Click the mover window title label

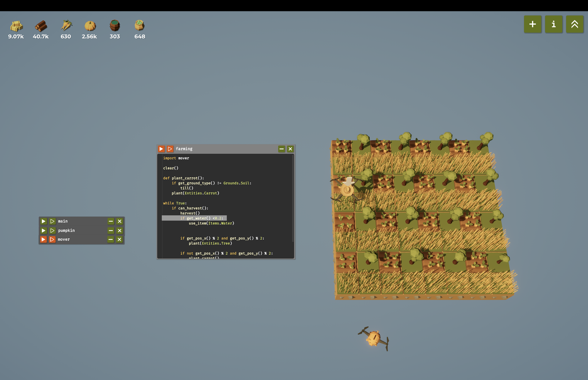[x=64, y=240]
